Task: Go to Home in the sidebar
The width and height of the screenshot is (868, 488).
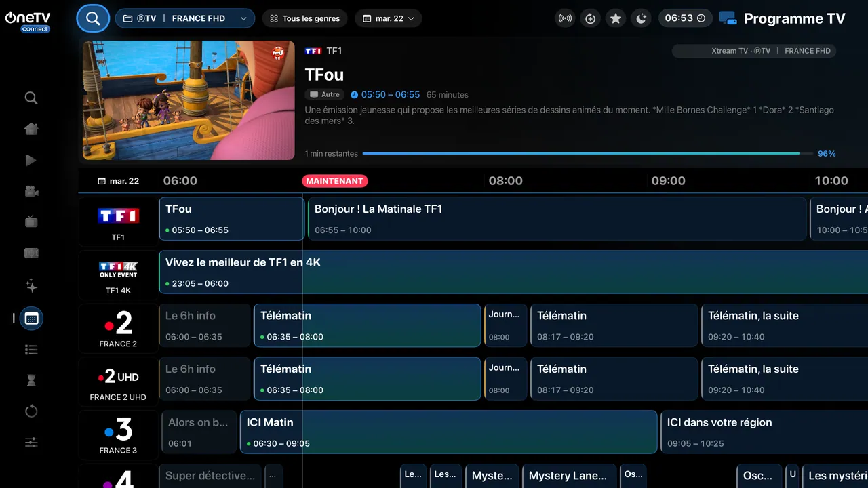Action: click(x=31, y=129)
